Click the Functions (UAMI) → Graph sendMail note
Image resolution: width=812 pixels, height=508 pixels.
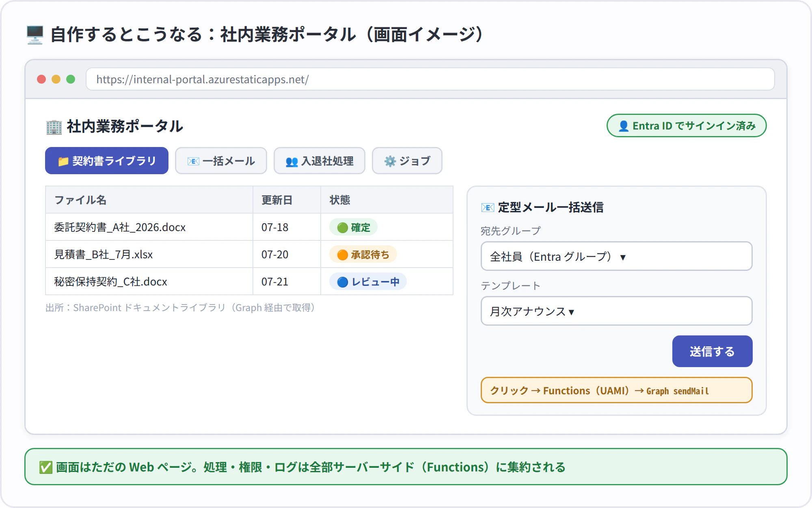point(616,390)
